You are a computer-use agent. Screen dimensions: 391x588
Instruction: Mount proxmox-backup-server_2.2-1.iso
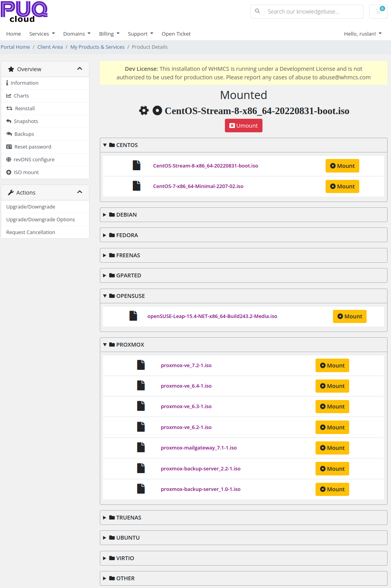click(x=332, y=469)
